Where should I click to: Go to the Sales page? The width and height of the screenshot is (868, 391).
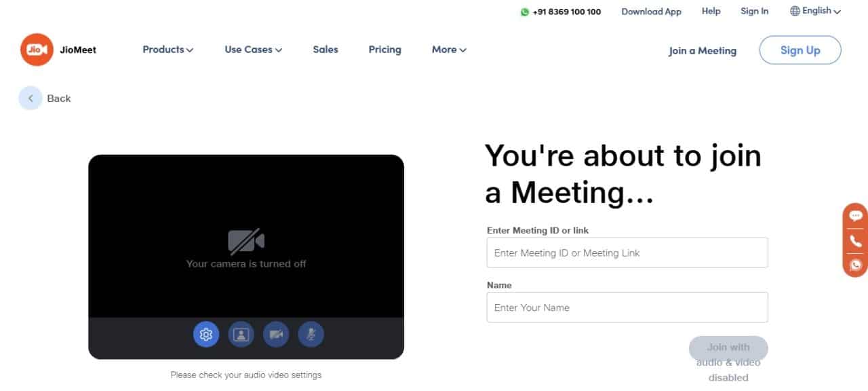325,50
